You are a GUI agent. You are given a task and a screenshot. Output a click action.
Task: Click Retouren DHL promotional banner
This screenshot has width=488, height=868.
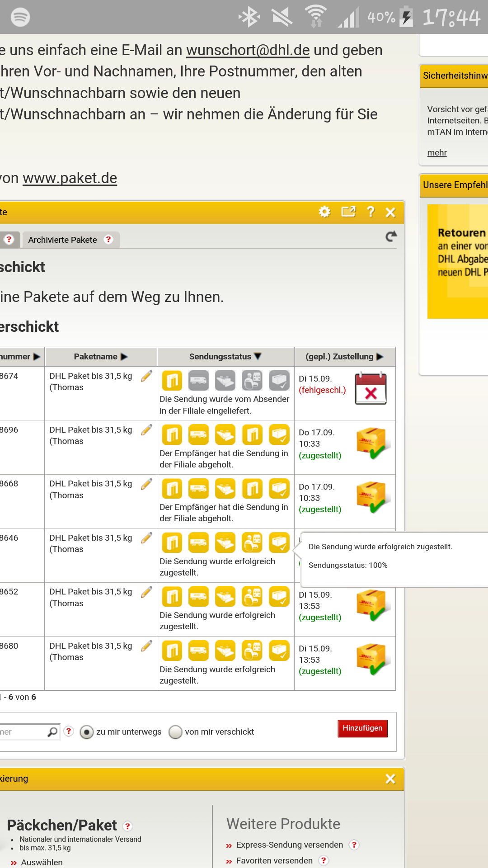tap(458, 261)
